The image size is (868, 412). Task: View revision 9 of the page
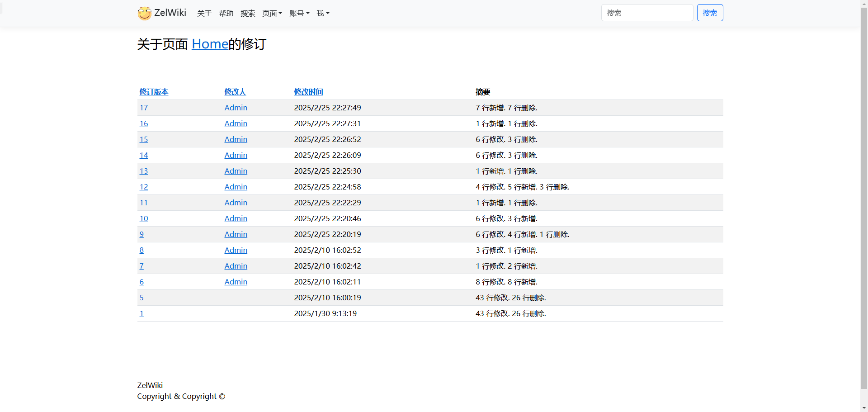[142, 234]
